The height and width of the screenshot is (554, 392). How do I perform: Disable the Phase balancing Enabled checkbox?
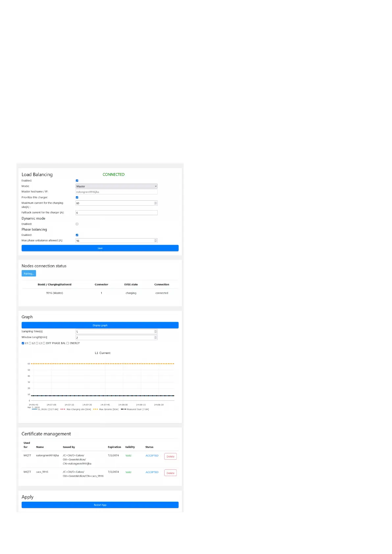77,235
